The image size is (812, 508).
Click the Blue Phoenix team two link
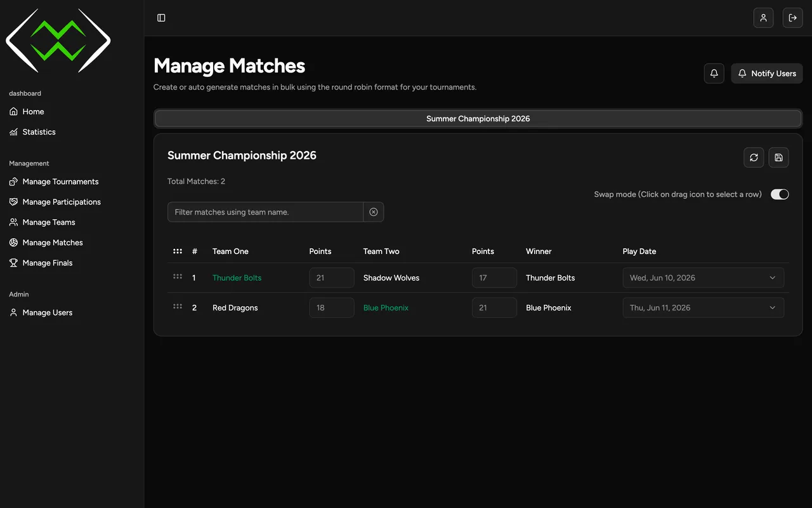point(386,307)
